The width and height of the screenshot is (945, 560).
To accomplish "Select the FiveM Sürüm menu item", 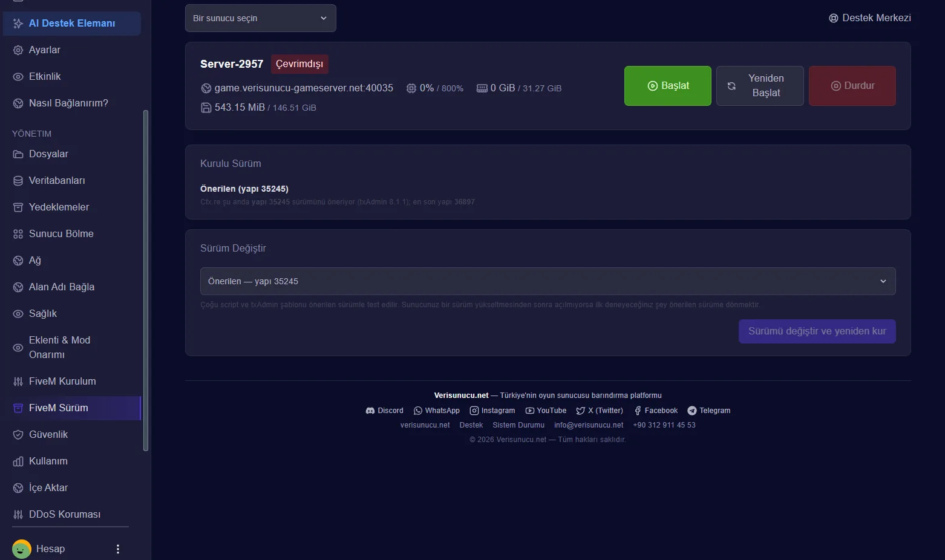I will (x=72, y=408).
